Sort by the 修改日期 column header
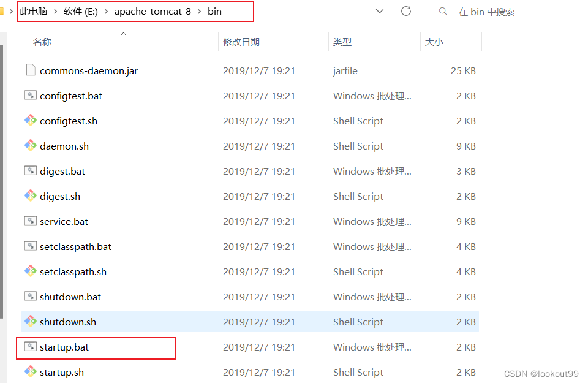The image size is (588, 383). tap(241, 42)
